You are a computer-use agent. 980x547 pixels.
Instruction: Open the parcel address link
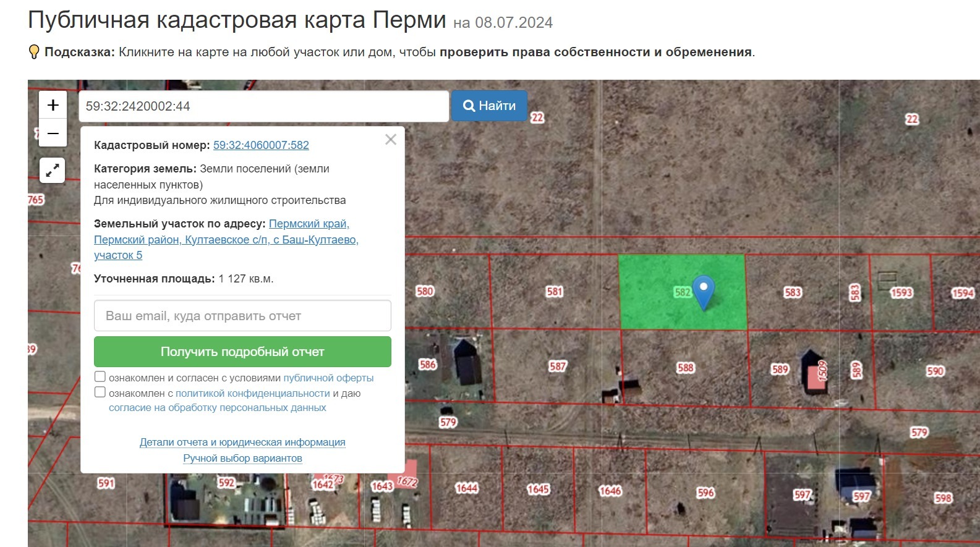[x=226, y=240]
